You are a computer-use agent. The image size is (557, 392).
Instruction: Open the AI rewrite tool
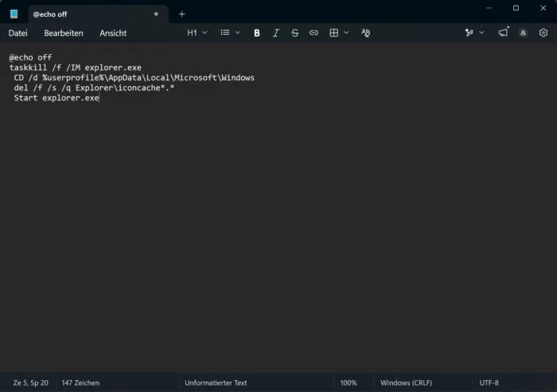[469, 33]
